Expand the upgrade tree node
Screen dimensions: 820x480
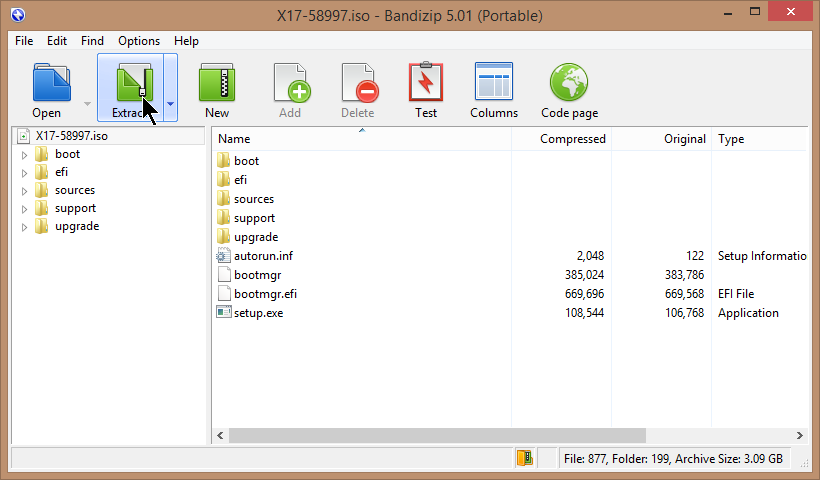click(x=25, y=227)
